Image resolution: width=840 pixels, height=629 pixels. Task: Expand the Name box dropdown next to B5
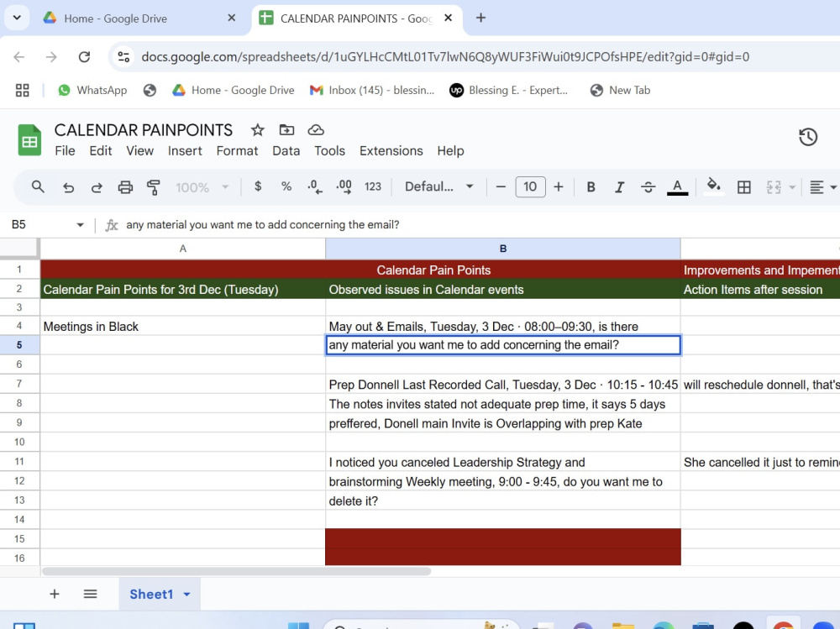click(x=81, y=224)
